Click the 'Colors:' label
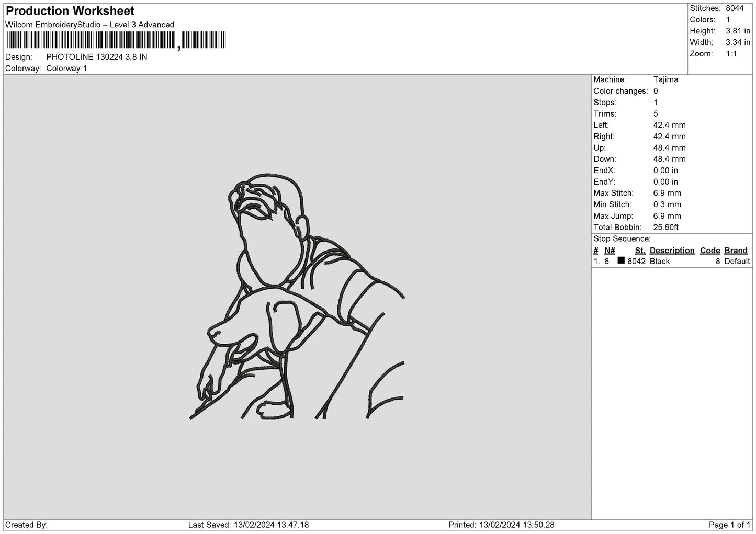756x534 pixels. (x=703, y=20)
